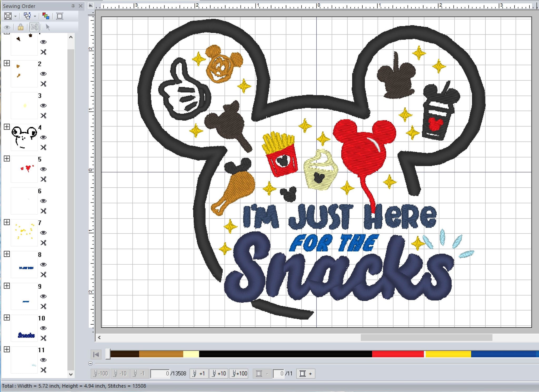Advance needle by +100 stitches

pos(239,373)
